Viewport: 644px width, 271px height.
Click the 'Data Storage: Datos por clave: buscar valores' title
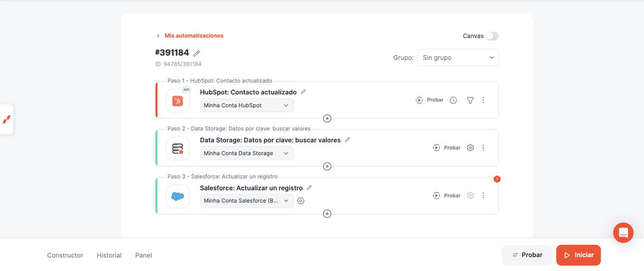pyautogui.click(x=270, y=140)
